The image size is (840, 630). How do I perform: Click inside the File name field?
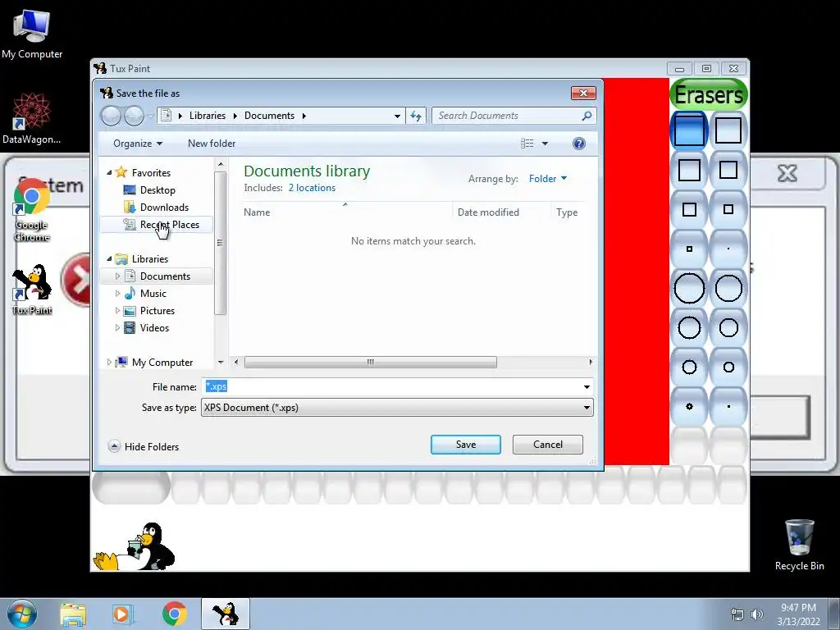[391, 387]
